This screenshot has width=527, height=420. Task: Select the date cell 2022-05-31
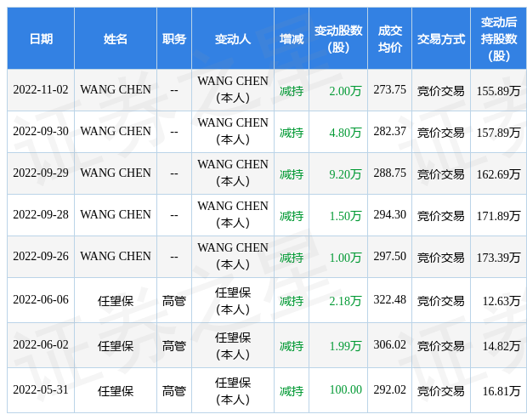pos(41,390)
